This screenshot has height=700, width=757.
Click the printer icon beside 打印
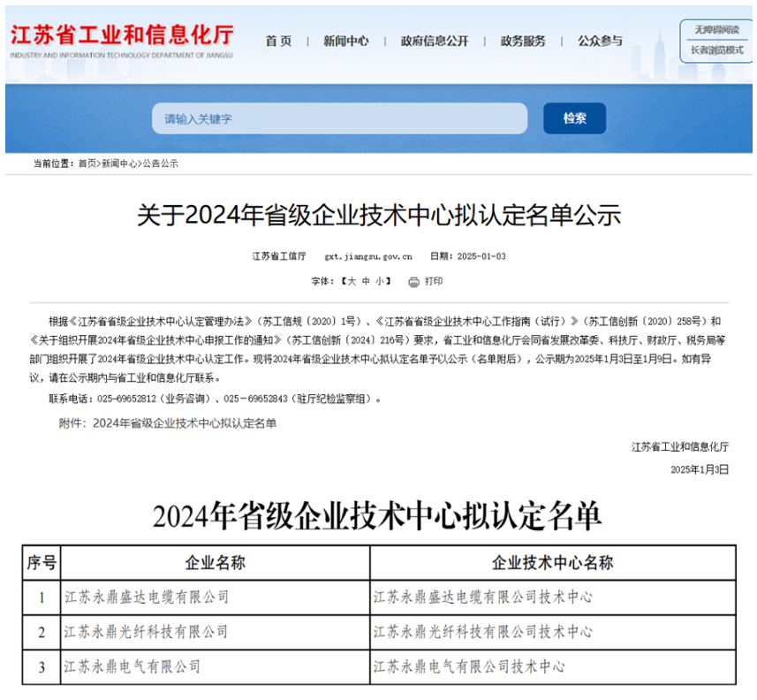413,281
